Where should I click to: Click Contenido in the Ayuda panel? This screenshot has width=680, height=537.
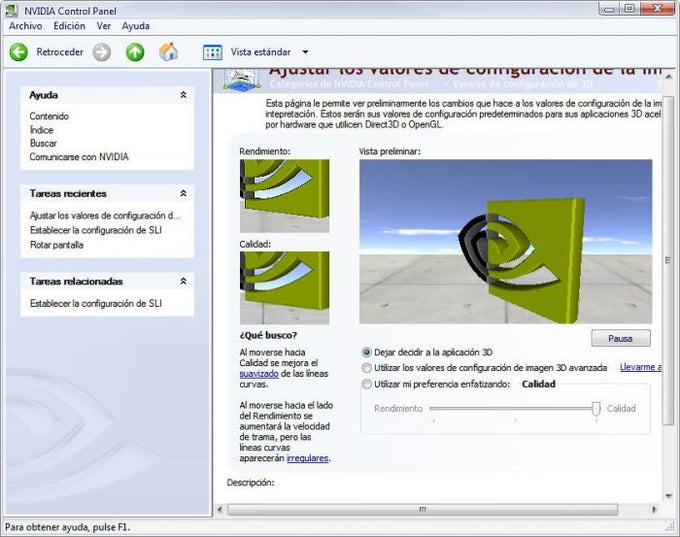click(x=49, y=116)
